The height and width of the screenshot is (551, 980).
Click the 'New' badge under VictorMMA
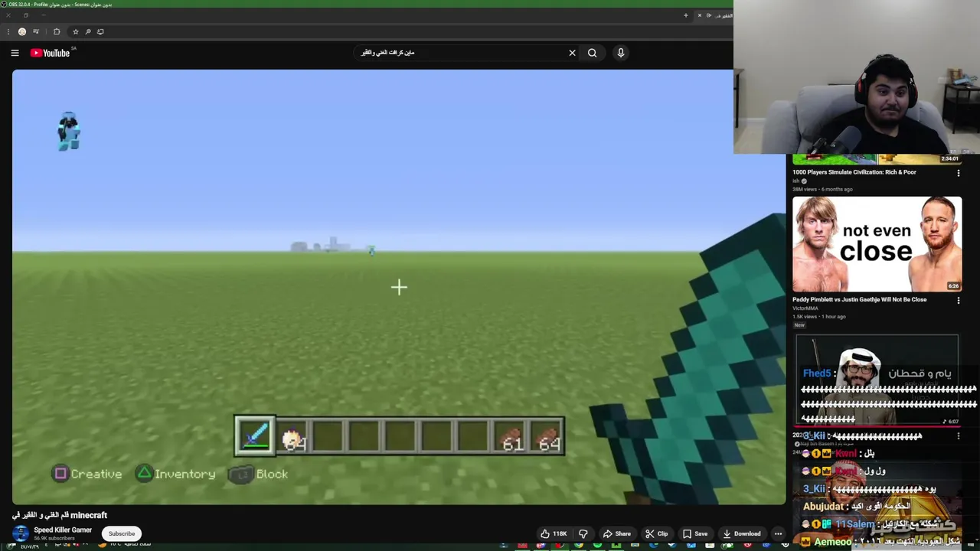[x=799, y=325]
